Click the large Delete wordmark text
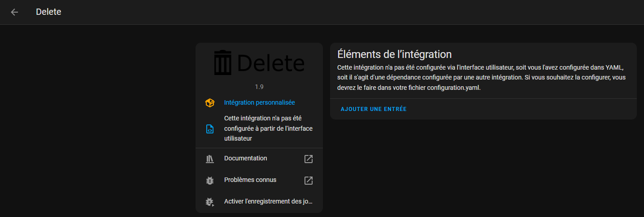Image resolution: width=644 pixels, height=217 pixels. [270, 62]
